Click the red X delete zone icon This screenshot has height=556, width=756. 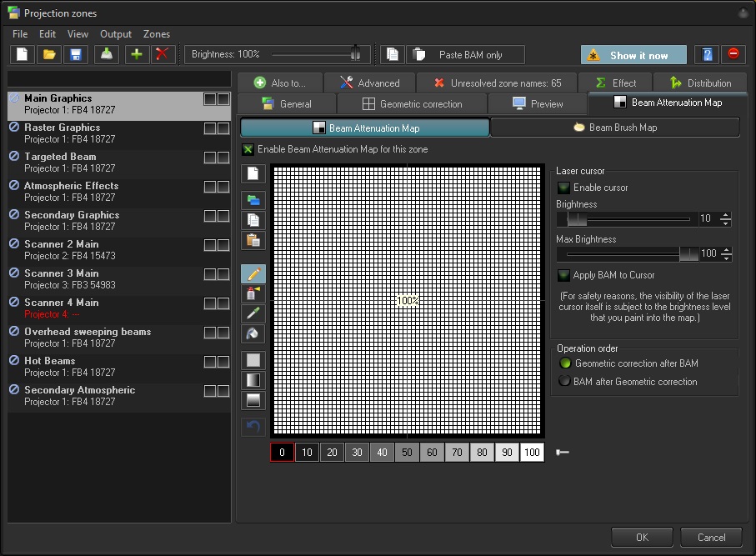tap(163, 54)
